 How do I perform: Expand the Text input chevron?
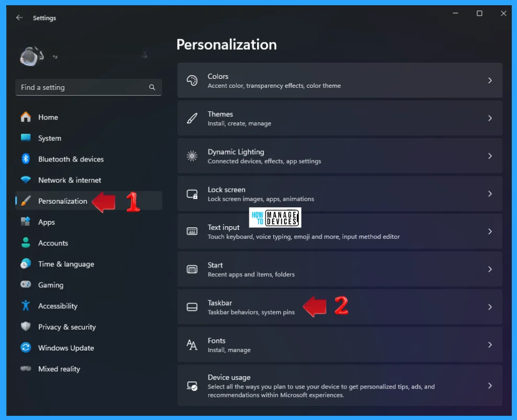pyautogui.click(x=490, y=231)
